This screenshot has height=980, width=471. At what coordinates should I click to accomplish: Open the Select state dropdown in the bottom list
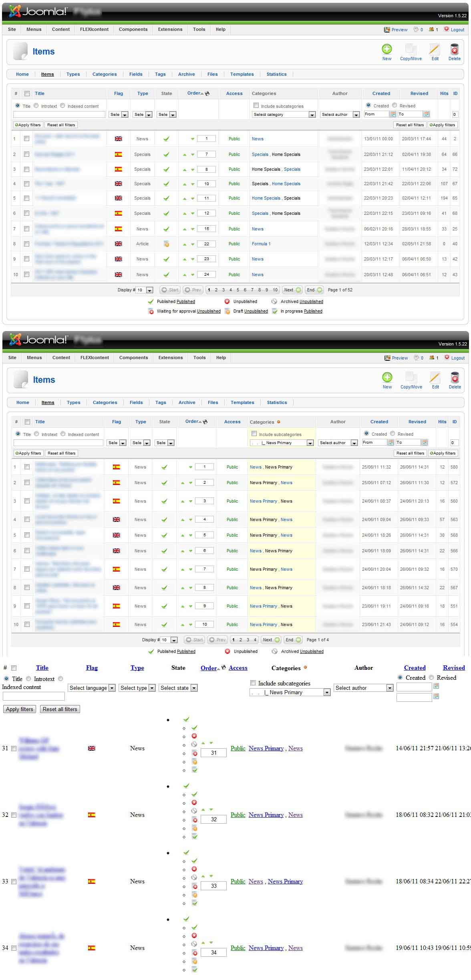coord(178,688)
